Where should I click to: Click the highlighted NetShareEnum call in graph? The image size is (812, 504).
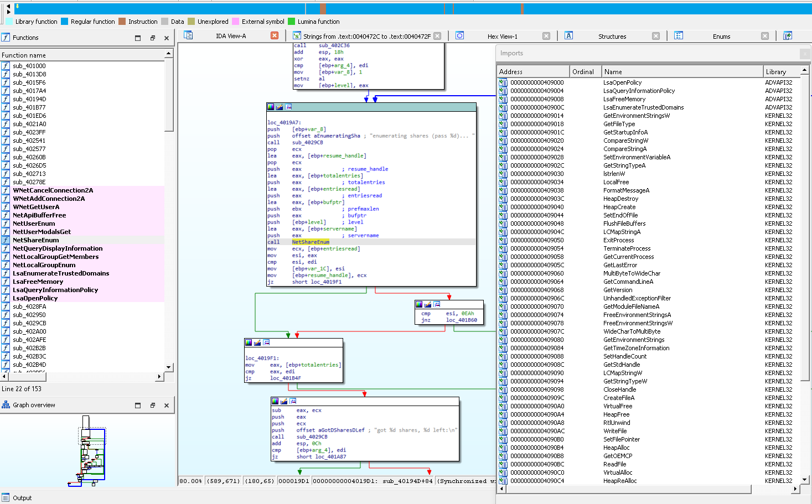[311, 242]
